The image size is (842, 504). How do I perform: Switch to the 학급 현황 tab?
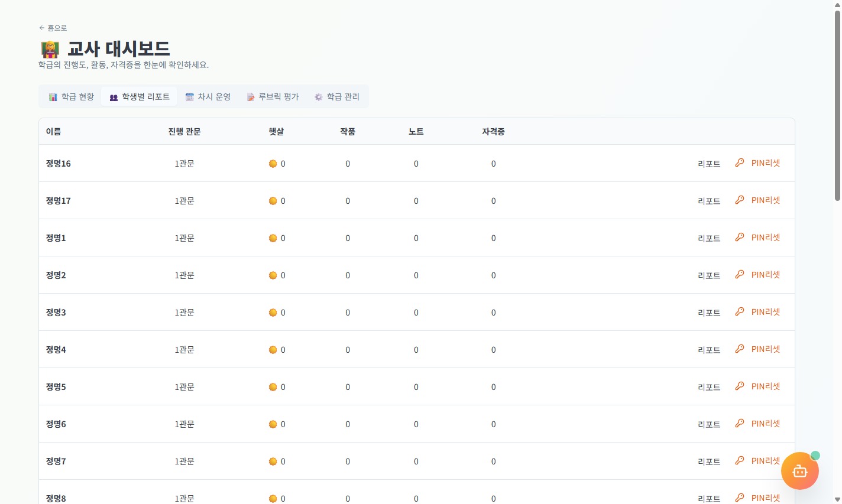pos(71,96)
